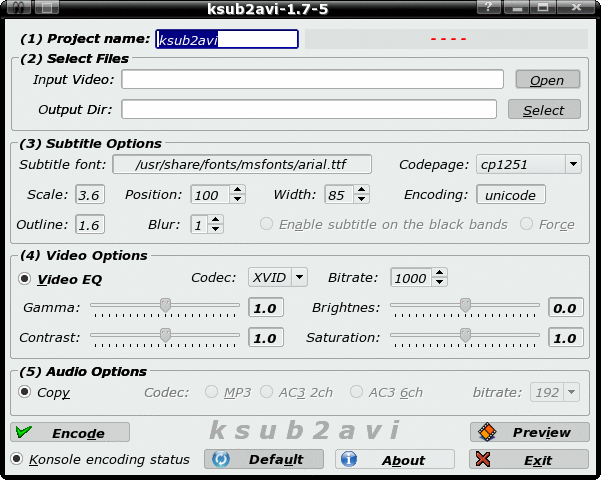Screen dimensions: 601x480
Task: Click the Width 85 value field
Action: (339, 194)
